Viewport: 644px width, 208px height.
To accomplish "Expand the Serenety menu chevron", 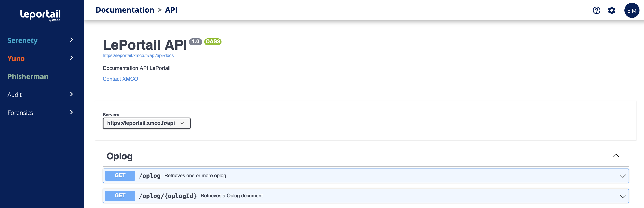I will (x=72, y=40).
